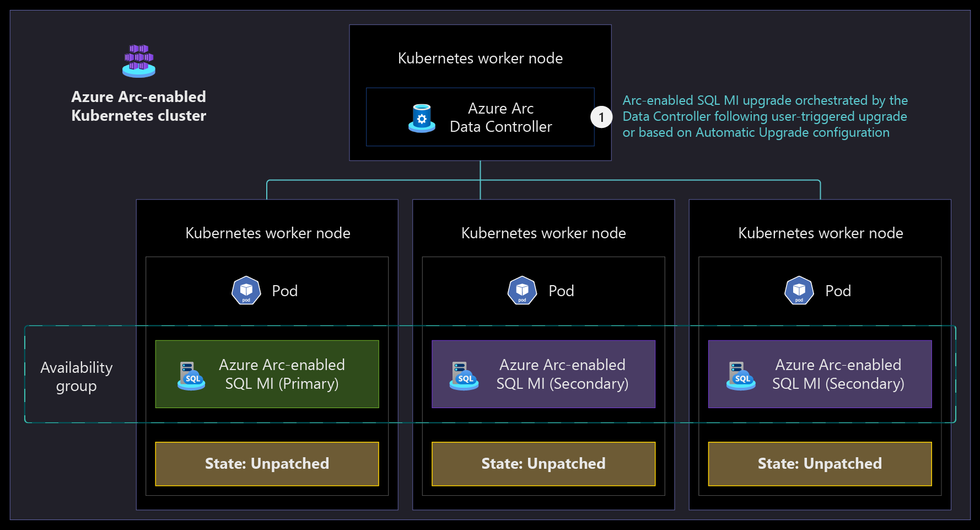Click State: Unpatched under the Primary node

click(267, 464)
